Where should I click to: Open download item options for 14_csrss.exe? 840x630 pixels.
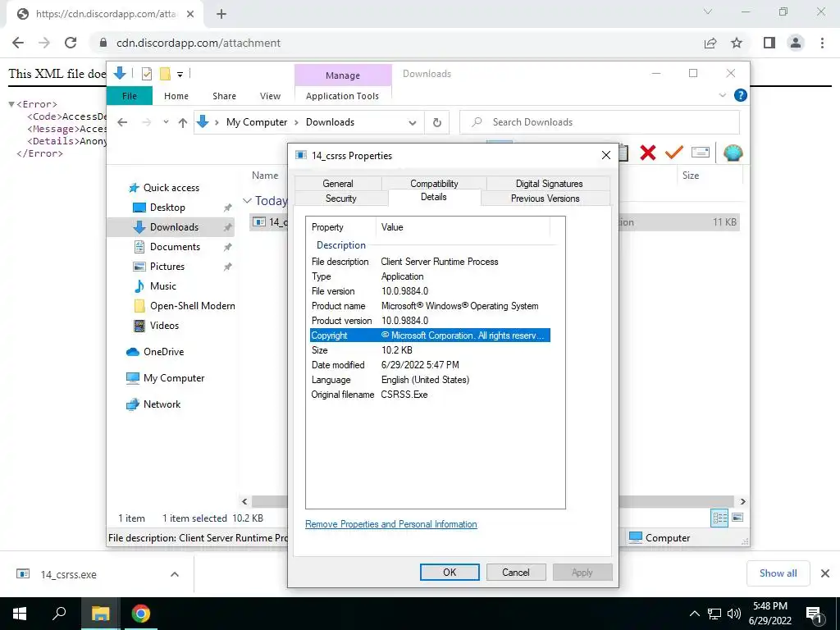pos(175,574)
